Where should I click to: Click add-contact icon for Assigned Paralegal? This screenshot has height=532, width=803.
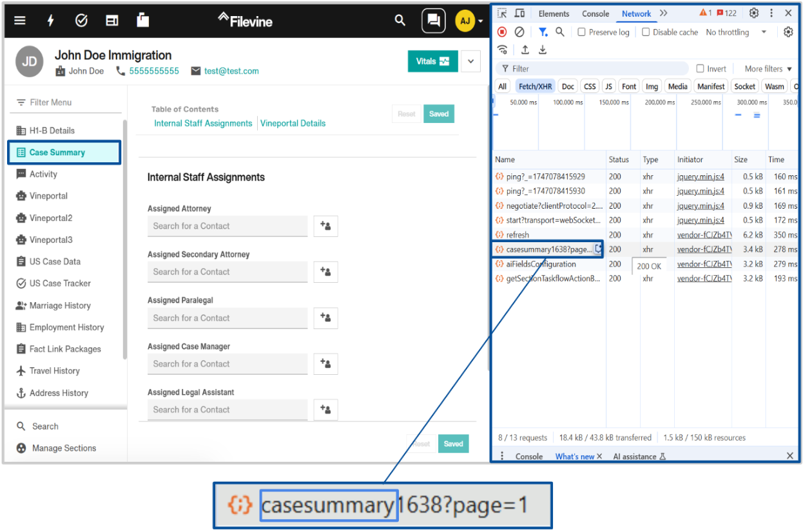pos(325,318)
